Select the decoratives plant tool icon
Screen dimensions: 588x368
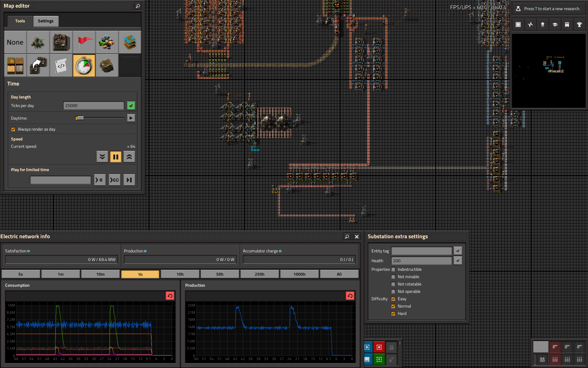click(x=38, y=42)
